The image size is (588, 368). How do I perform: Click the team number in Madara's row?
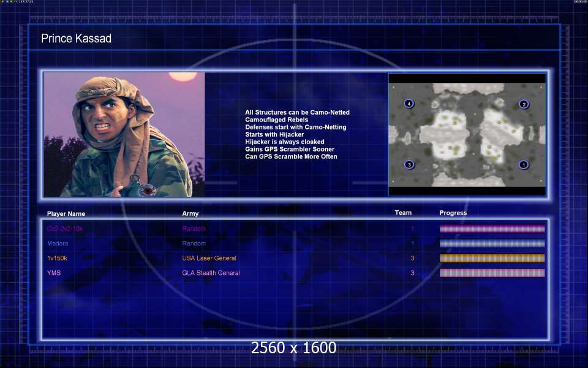tap(412, 243)
